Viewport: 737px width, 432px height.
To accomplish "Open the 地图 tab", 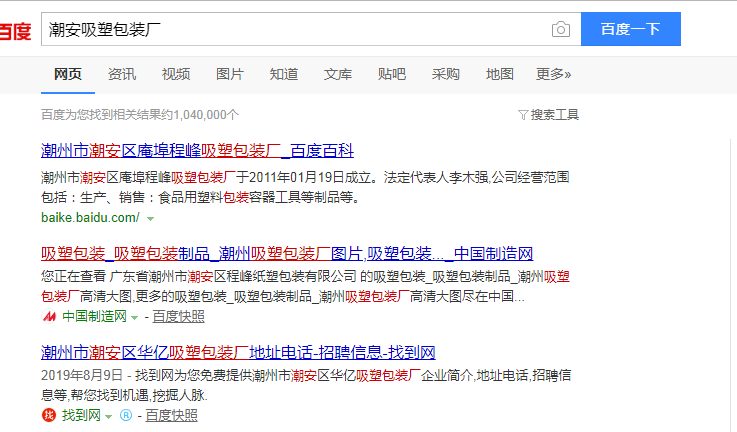I will [x=499, y=74].
